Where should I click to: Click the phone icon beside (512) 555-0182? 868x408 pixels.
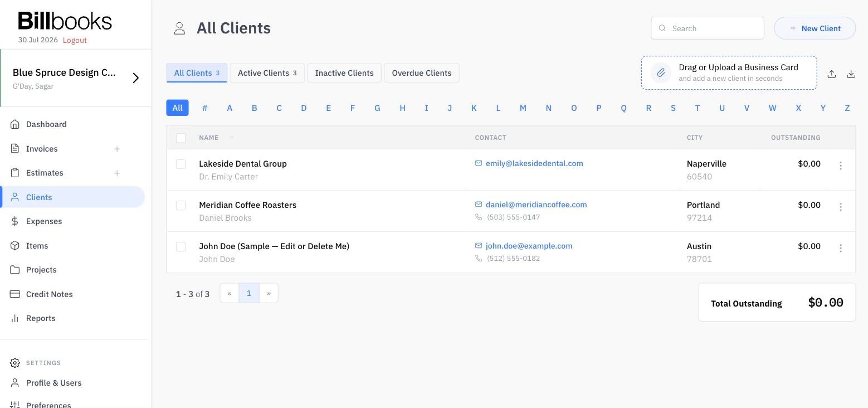click(479, 259)
